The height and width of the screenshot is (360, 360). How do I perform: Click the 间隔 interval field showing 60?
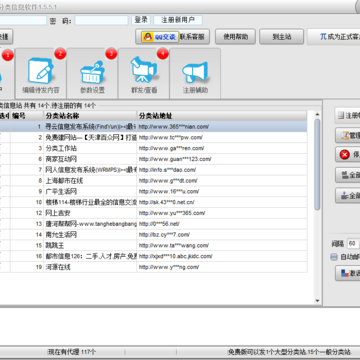coord(353,244)
